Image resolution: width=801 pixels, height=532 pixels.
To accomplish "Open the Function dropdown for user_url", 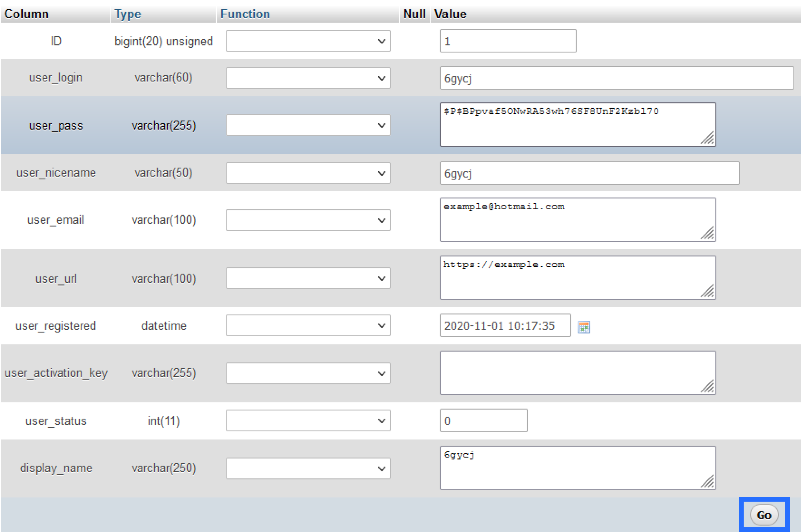I will (x=307, y=278).
